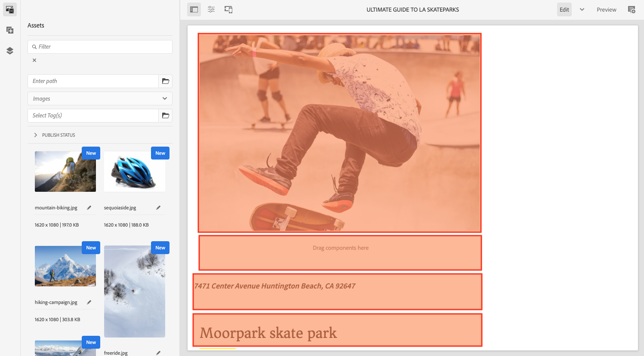
Task: Select the Drag components here area
Action: coord(340,253)
